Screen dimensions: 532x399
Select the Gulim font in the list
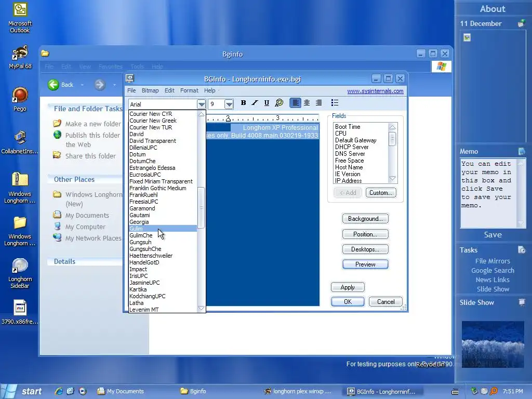(163, 229)
